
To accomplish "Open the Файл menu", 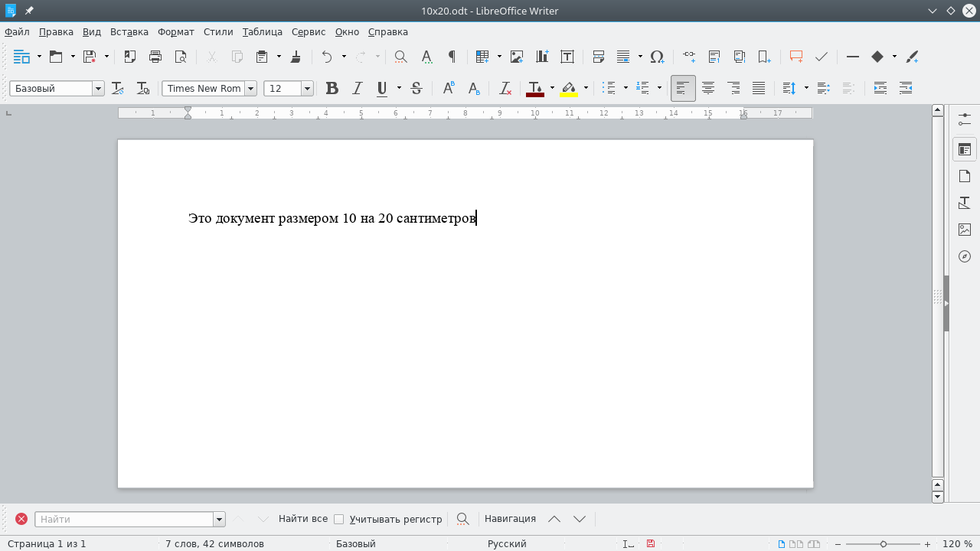I will [x=17, y=32].
